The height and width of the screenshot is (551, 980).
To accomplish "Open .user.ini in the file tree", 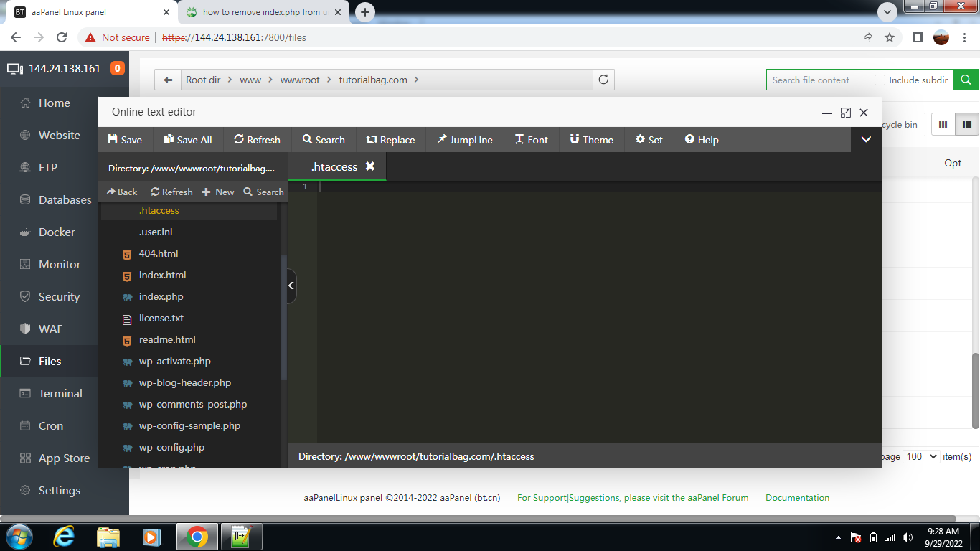I will [156, 232].
